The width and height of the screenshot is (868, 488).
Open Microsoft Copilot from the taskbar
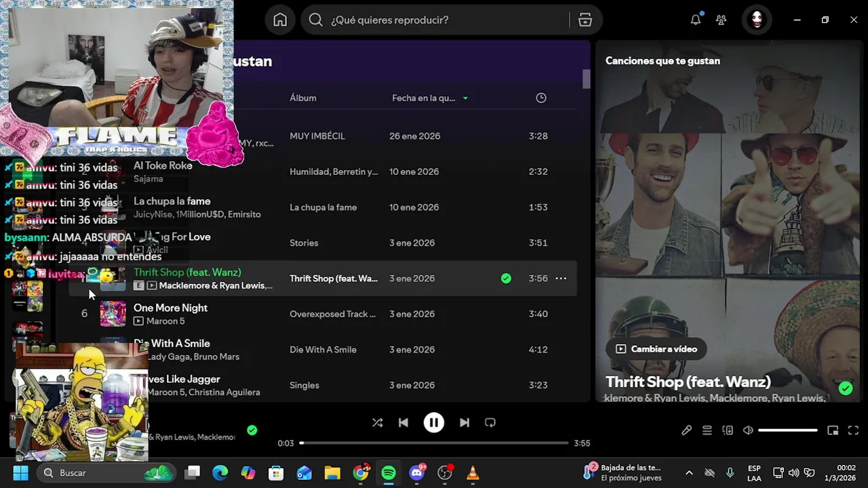click(x=248, y=473)
